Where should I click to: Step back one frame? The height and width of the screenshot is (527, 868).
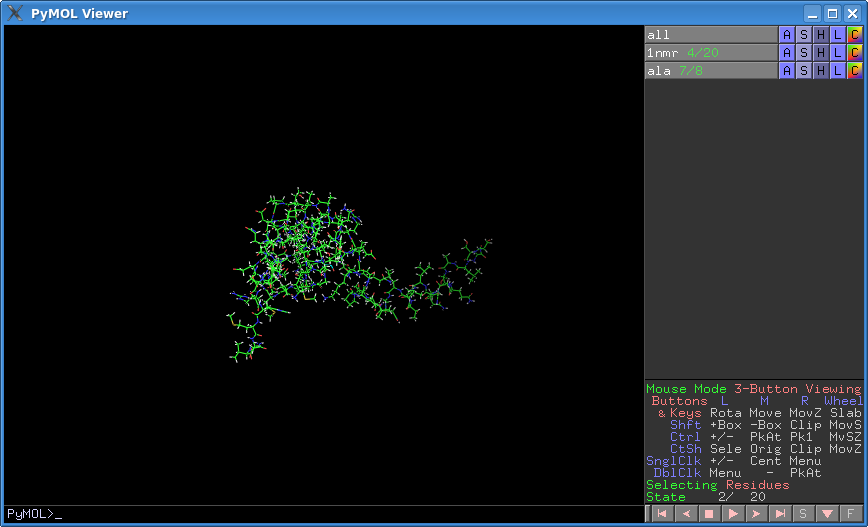(x=685, y=514)
